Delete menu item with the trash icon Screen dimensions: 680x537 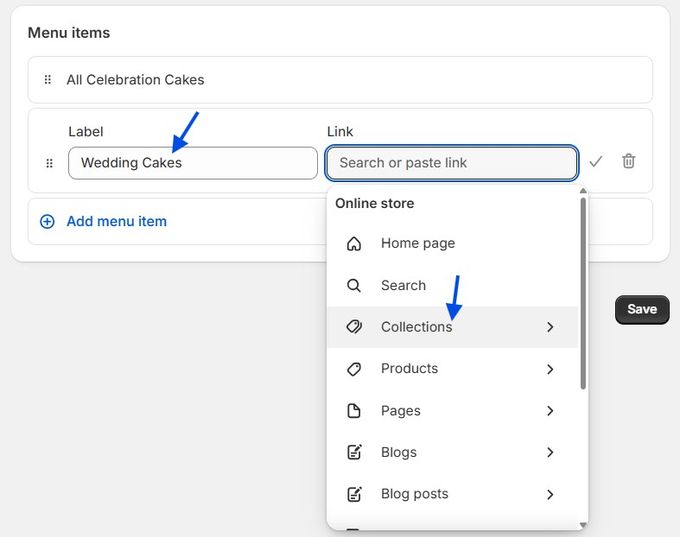(629, 161)
